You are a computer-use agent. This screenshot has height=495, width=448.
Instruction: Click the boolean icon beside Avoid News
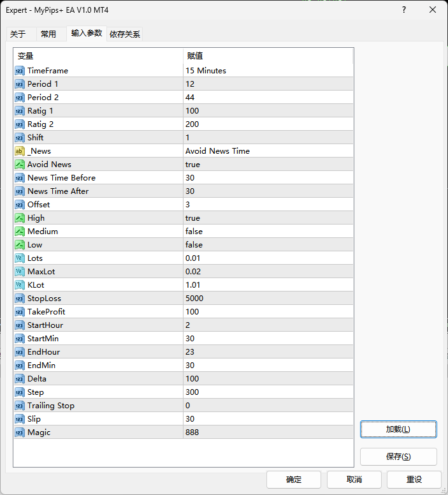(x=20, y=165)
